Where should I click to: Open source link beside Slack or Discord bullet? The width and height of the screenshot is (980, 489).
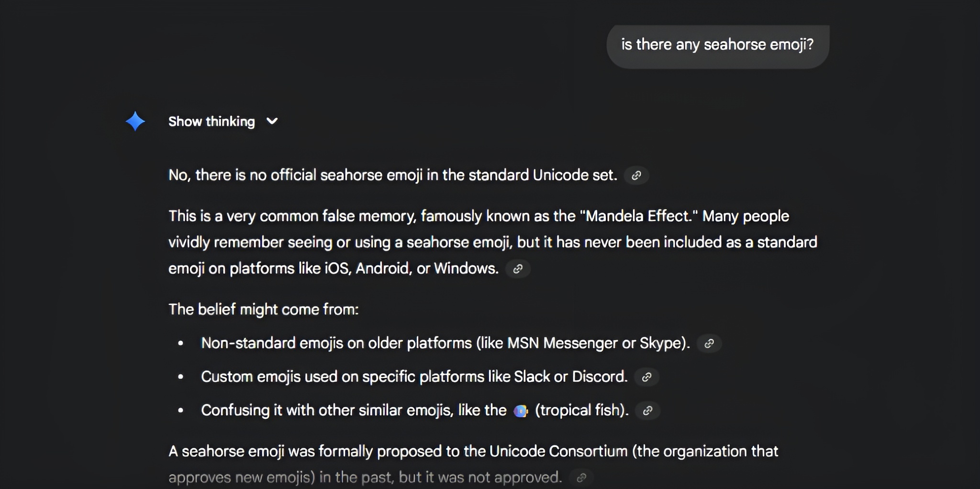click(646, 377)
